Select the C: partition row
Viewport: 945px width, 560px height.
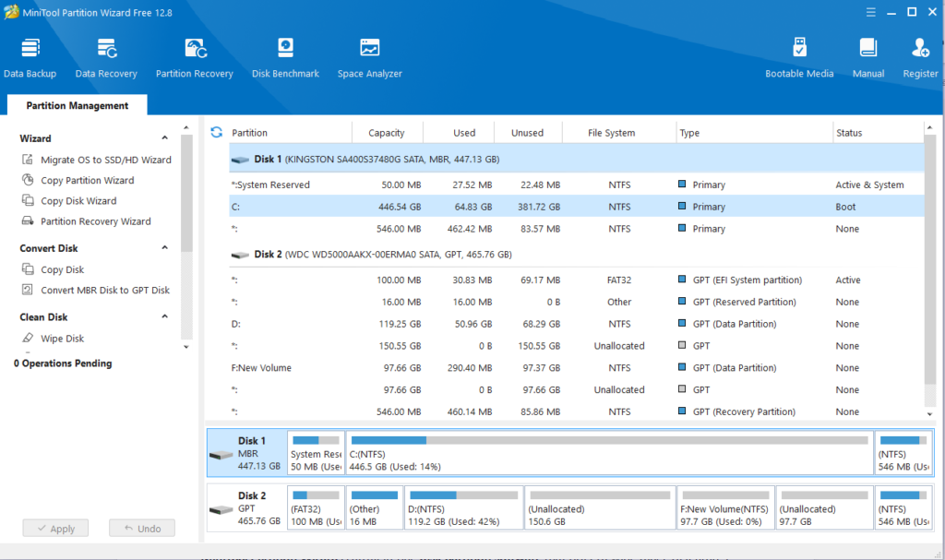click(x=576, y=207)
